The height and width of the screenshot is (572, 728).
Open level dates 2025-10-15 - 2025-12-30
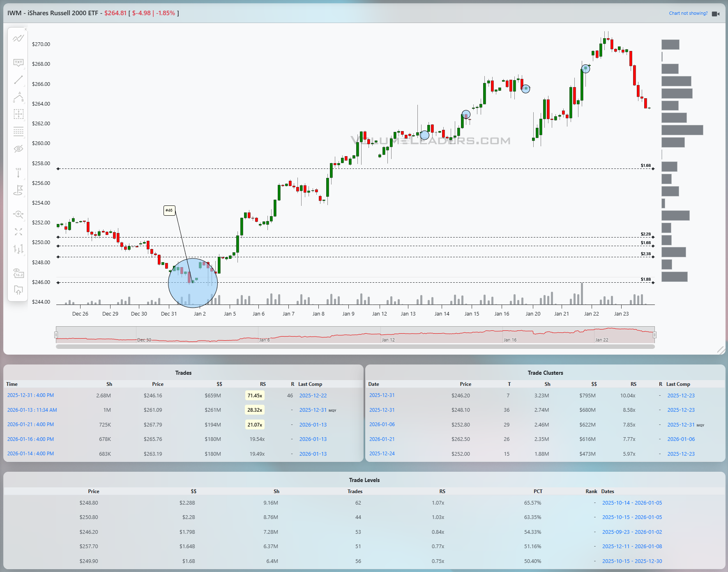click(x=632, y=561)
